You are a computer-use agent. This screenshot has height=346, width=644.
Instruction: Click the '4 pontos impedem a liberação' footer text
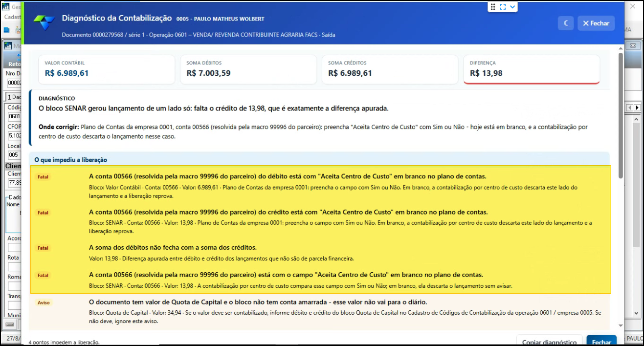coord(64,343)
